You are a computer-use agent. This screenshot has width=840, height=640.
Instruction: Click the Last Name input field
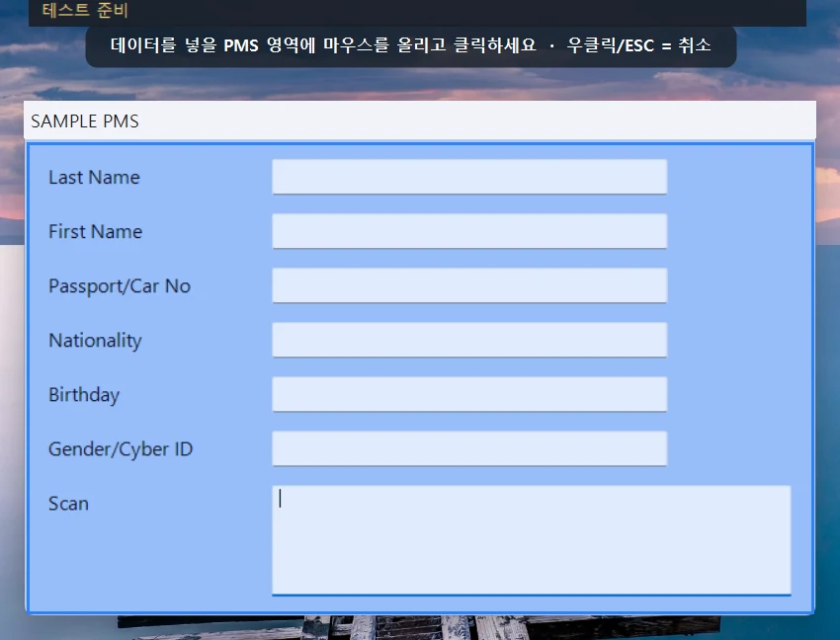(x=469, y=177)
